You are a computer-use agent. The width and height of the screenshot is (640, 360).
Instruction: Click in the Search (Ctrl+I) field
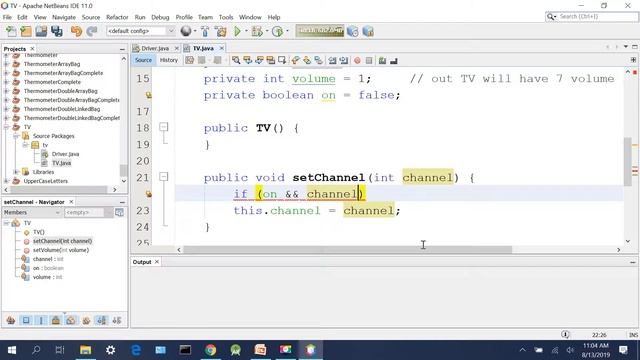pos(591,16)
